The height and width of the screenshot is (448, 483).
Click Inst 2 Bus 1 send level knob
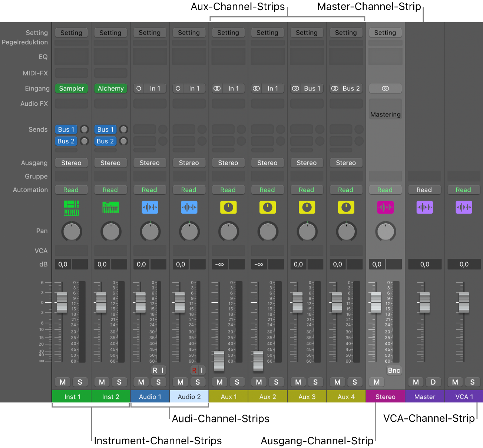(124, 129)
